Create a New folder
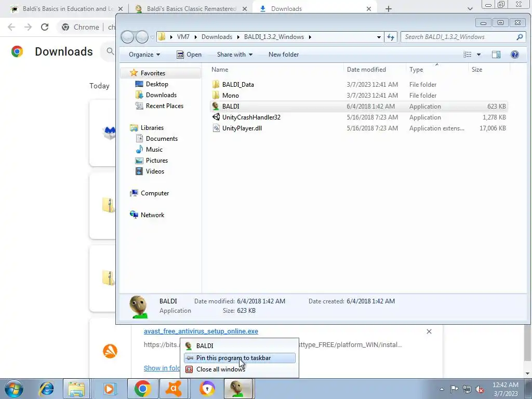The height and width of the screenshot is (399, 532). tap(284, 54)
